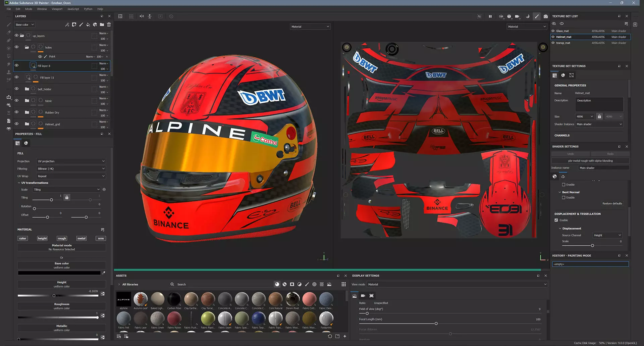Open the Source Channel Height dropdown

(607, 235)
